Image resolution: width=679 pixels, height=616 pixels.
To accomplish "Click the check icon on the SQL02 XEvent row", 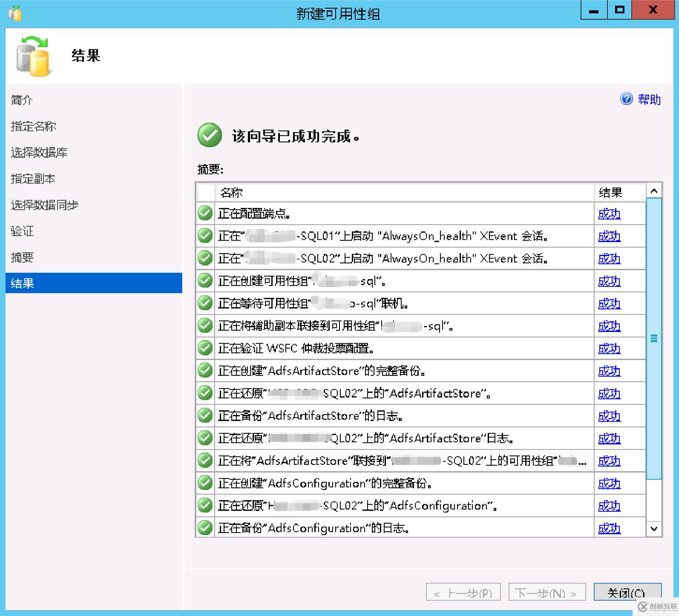I will click(205, 258).
